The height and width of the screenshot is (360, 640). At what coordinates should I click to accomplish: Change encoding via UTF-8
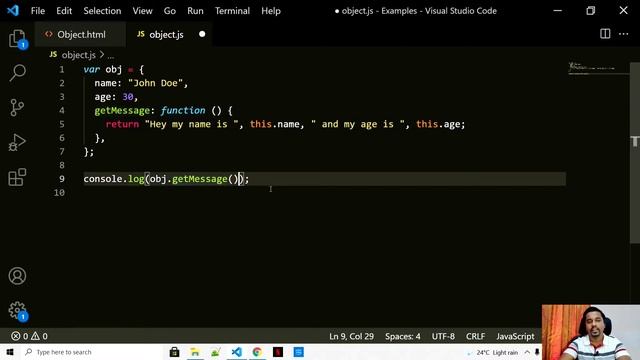click(443, 336)
